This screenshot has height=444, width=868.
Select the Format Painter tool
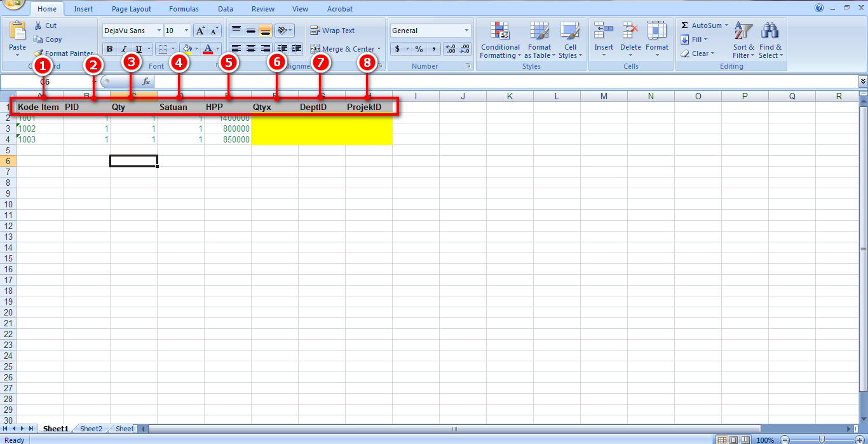(64, 53)
